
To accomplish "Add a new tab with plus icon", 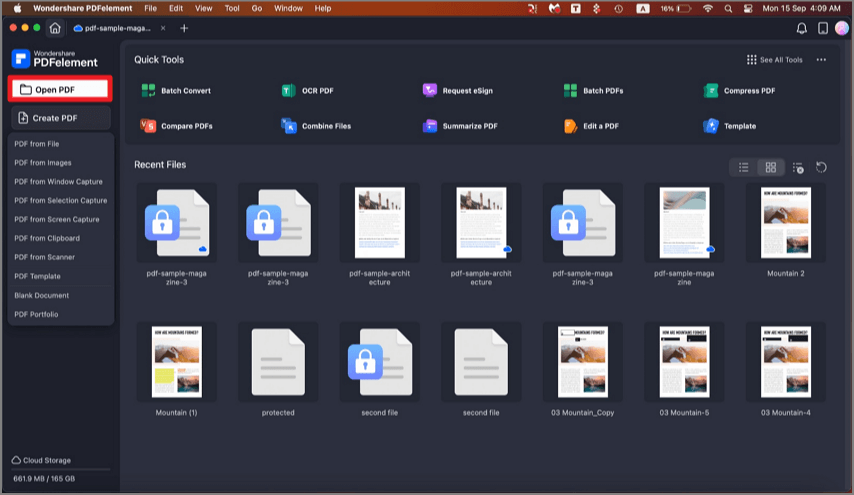I will pyautogui.click(x=184, y=28).
